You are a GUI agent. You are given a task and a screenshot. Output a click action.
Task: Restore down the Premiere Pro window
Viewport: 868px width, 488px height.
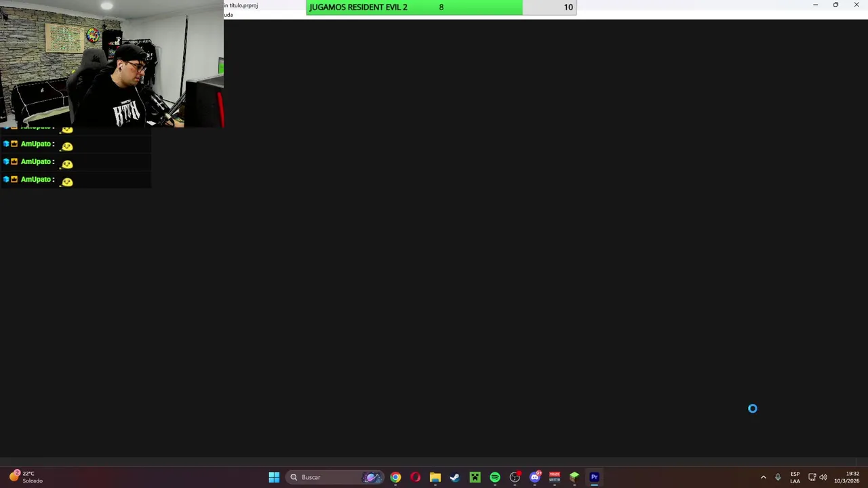[x=835, y=5]
